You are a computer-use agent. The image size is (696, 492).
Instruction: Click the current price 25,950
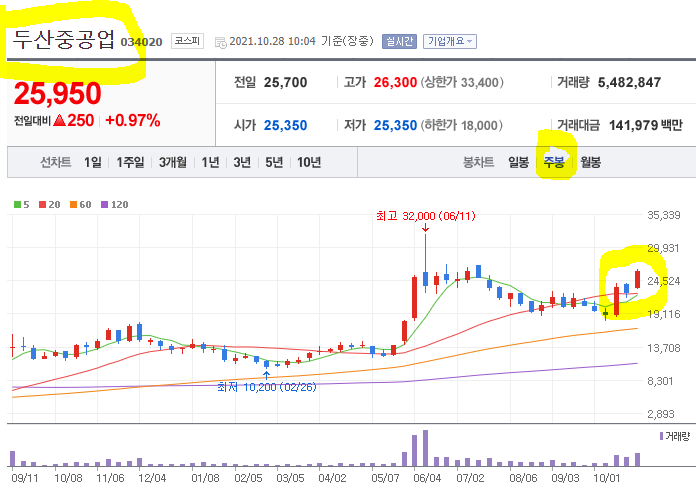click(58, 94)
